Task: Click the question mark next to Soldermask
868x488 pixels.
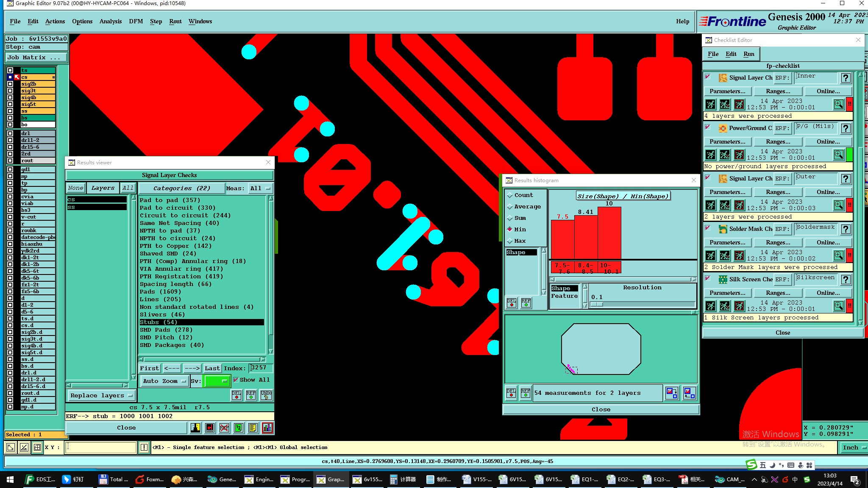Action: (846, 229)
